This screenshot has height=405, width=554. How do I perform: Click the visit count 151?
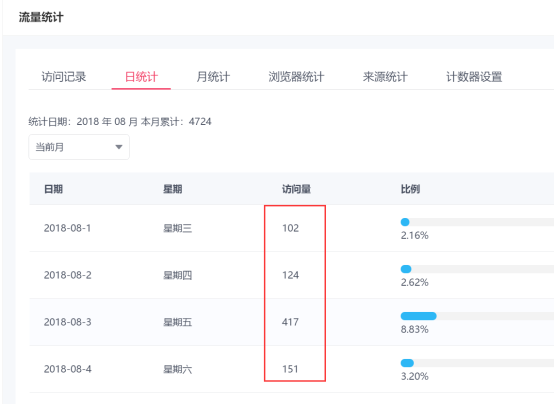pos(290,369)
